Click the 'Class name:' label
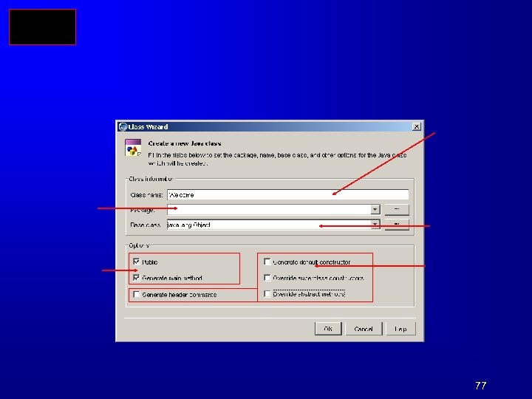532x399 pixels. pyautogui.click(x=146, y=195)
